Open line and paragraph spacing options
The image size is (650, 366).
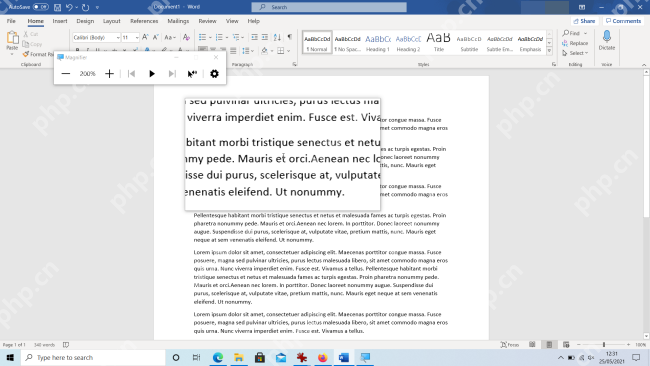point(247,51)
